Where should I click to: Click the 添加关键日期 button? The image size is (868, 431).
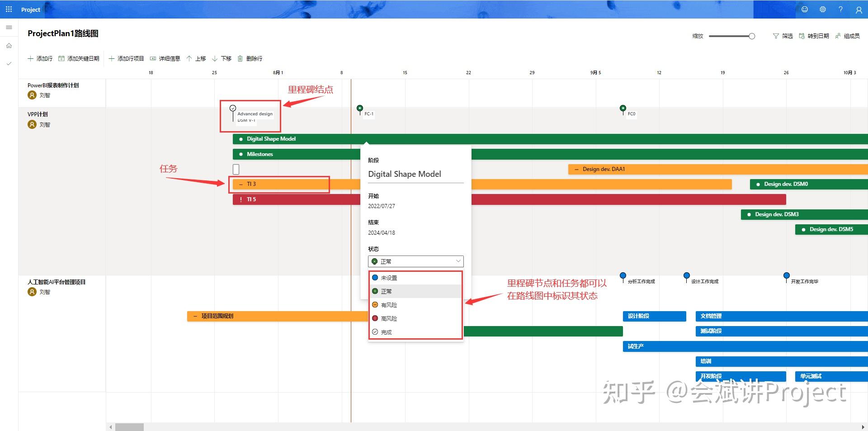(x=79, y=58)
